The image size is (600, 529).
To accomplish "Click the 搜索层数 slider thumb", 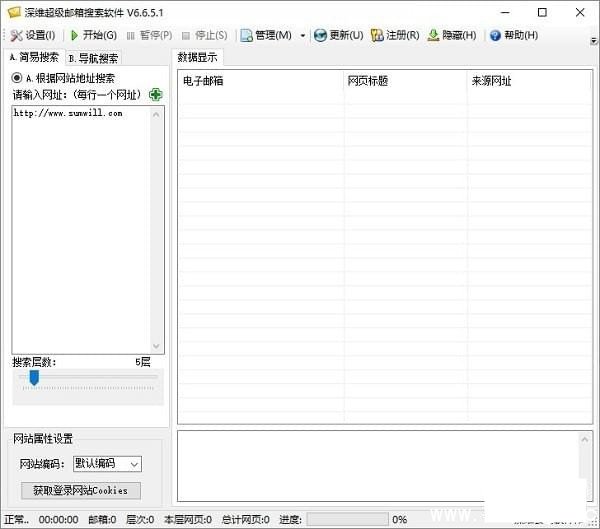I will [34, 377].
